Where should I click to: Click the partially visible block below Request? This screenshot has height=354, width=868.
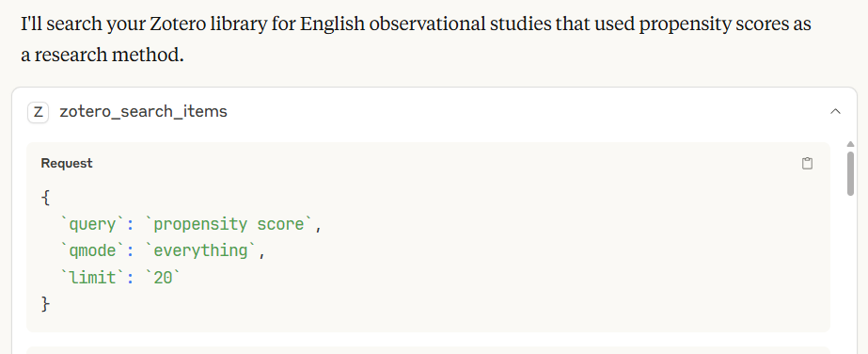click(x=428, y=350)
